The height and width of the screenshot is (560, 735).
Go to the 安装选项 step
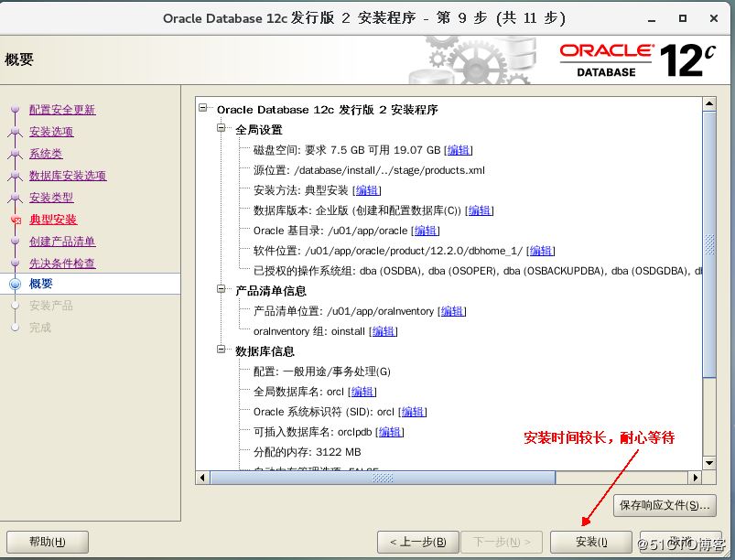tap(50, 132)
